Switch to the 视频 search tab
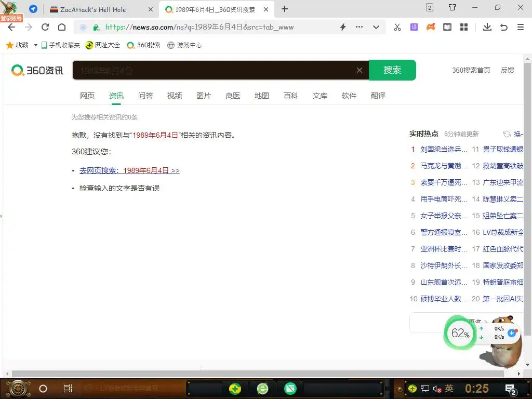 point(175,96)
